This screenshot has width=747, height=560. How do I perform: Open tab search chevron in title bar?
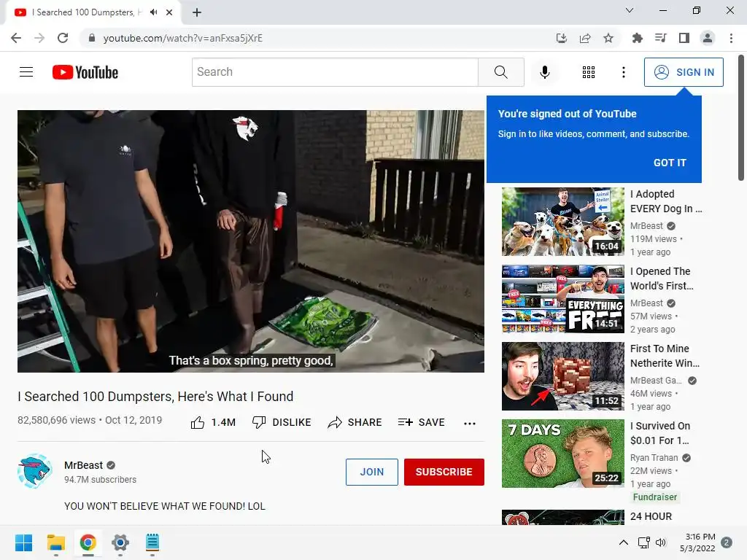point(629,10)
